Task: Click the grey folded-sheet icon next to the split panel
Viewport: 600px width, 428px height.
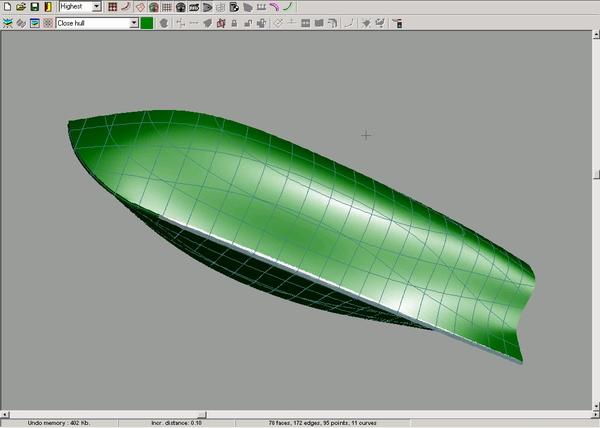Action: [319, 23]
